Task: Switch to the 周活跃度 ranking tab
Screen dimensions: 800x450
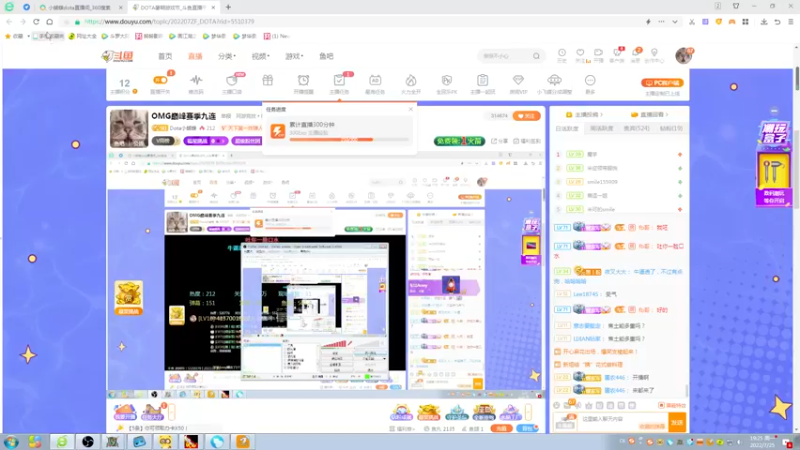Action: [602, 129]
